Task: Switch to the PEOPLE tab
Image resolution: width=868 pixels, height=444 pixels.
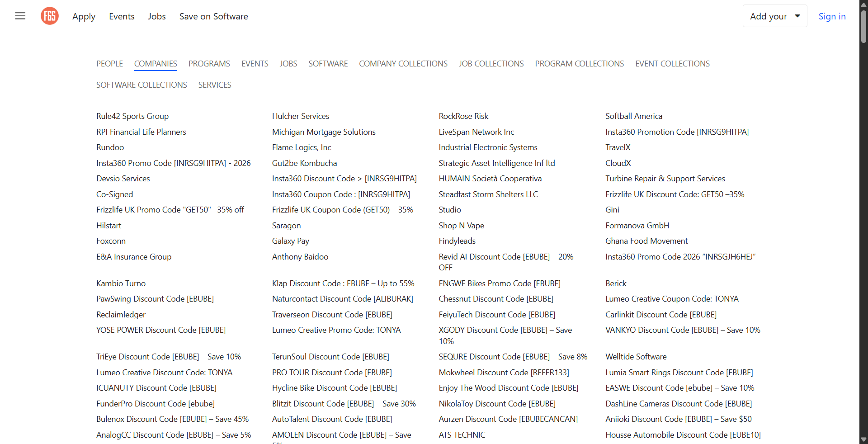Action: 109,64
